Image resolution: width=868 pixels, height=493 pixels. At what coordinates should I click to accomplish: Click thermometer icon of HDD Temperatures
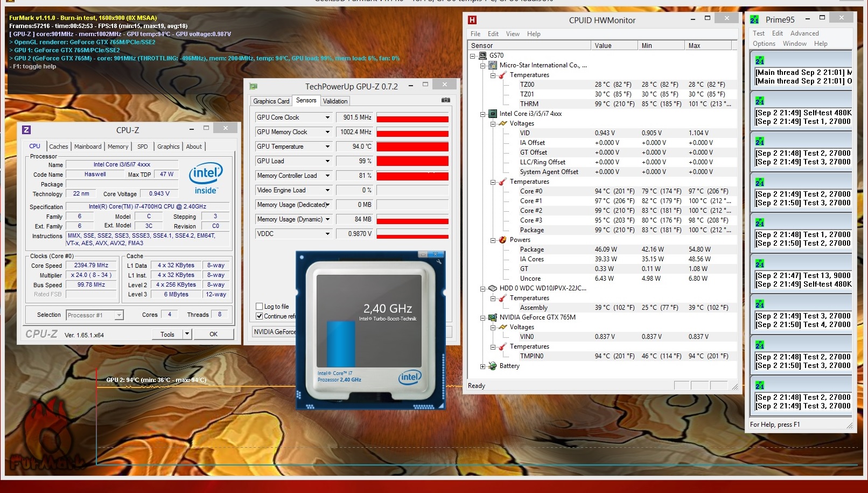[x=502, y=298]
